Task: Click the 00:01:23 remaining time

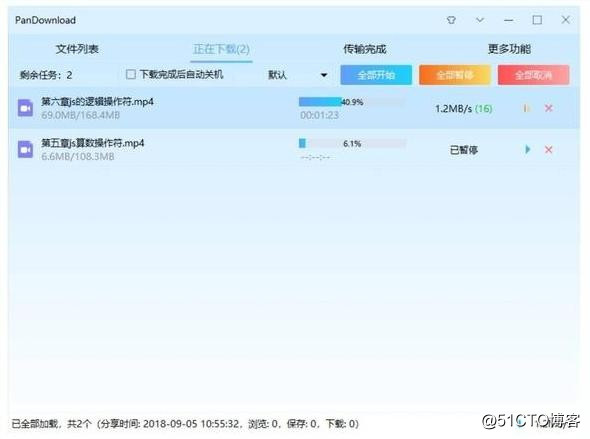Action: pos(319,115)
